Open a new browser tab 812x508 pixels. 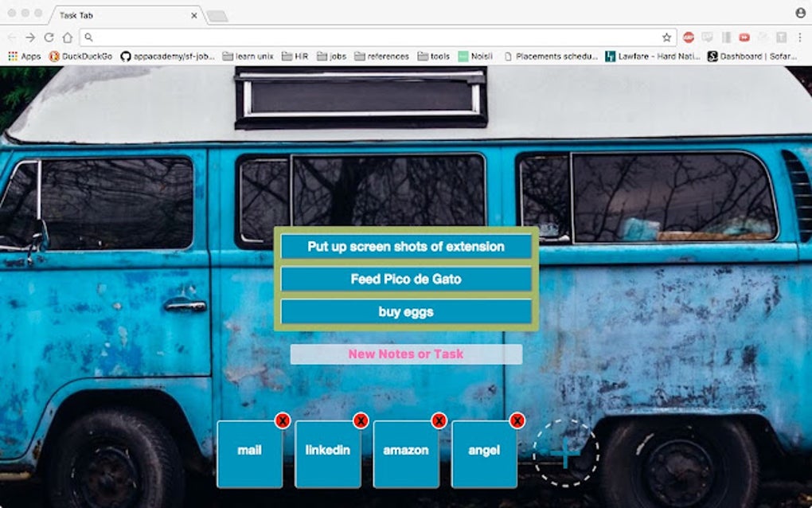click(x=217, y=17)
